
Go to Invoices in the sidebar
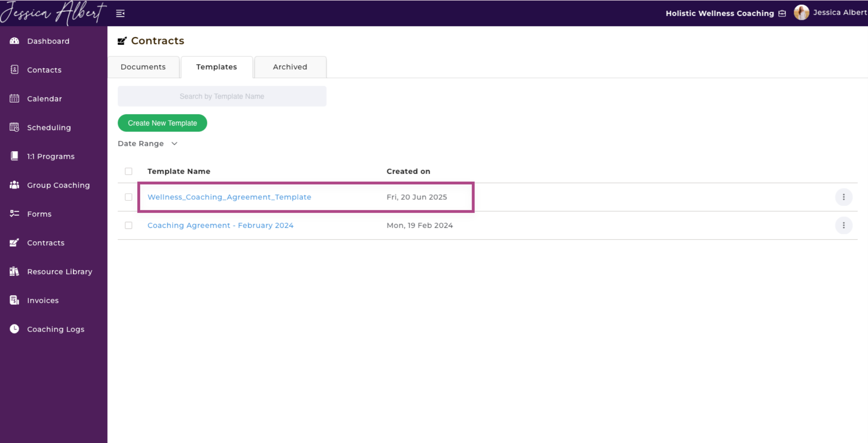coord(43,301)
